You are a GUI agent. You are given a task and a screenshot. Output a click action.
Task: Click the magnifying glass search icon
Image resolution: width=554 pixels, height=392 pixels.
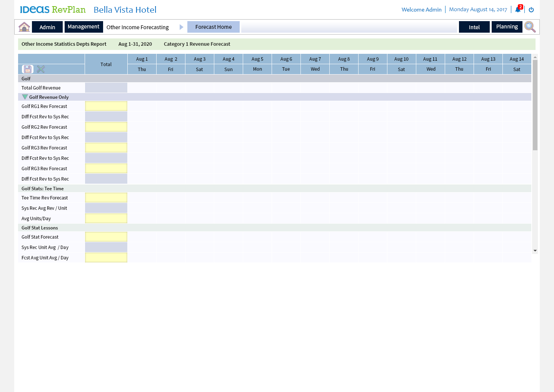530,27
